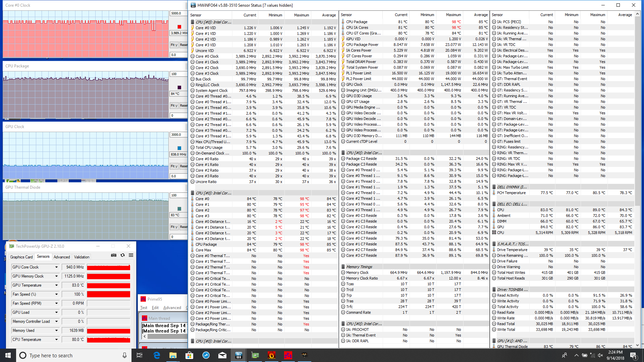
Task: Open Fan Speed (RPM) sensor dropdown
Action: click(56, 303)
